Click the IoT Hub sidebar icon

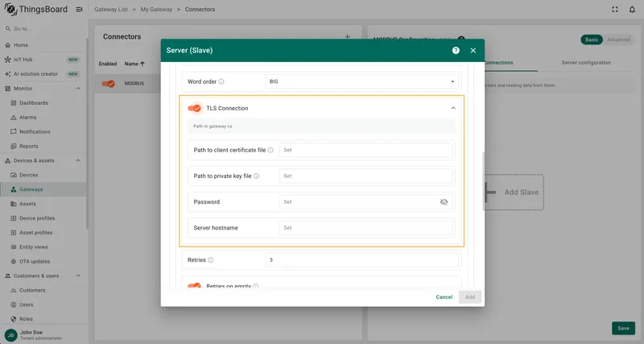tap(8, 60)
